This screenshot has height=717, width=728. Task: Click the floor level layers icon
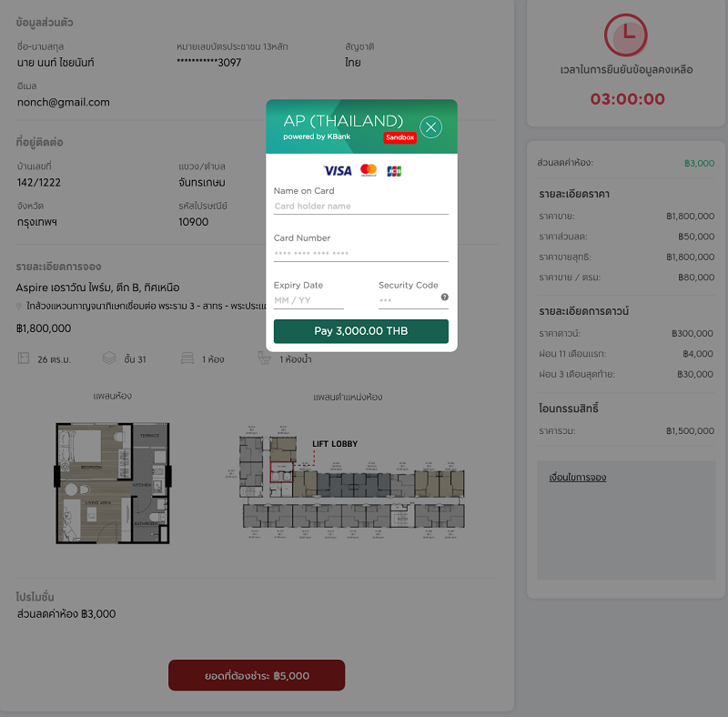109,358
